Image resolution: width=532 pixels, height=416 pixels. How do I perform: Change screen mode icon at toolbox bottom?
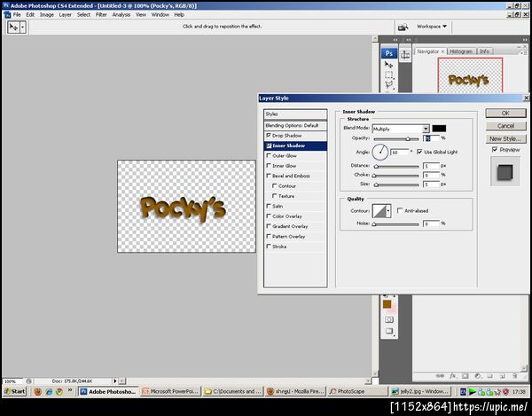click(389, 331)
